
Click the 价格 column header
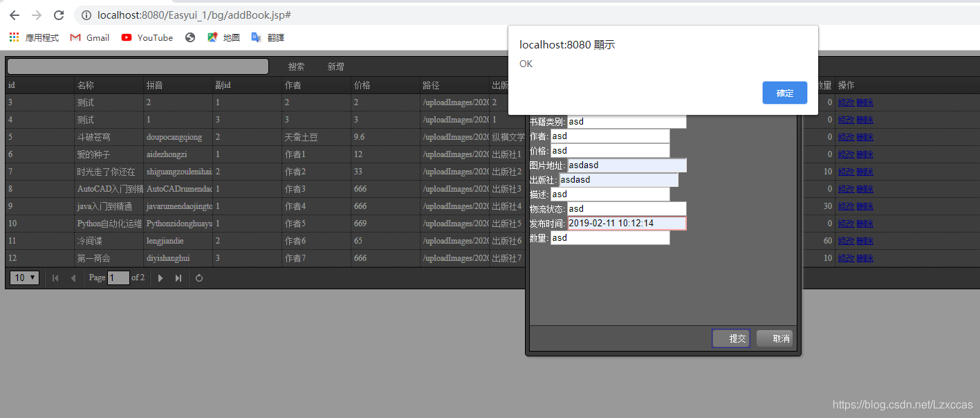(385, 85)
